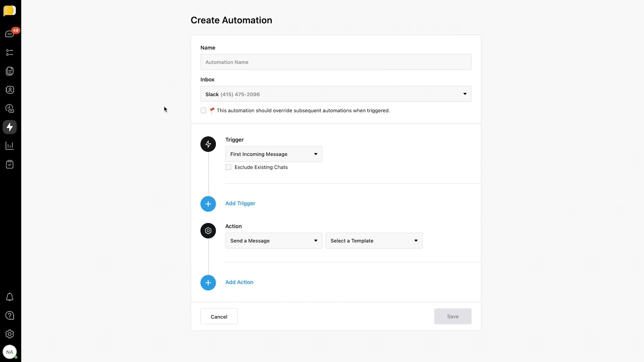Open the Inbox dropdown showing Slack number
Screen dimensions: 644x362
point(335,94)
